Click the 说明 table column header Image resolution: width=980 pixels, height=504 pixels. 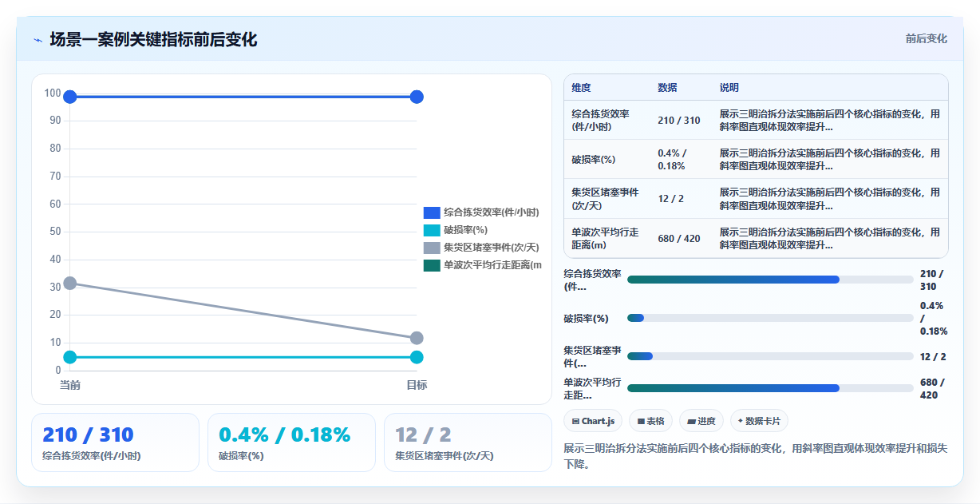[x=830, y=88]
